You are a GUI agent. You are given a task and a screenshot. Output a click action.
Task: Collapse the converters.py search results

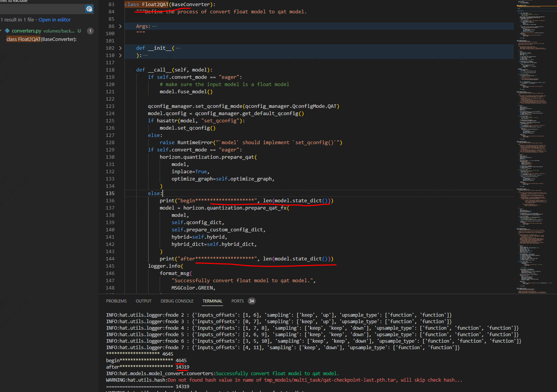click(x=1, y=31)
